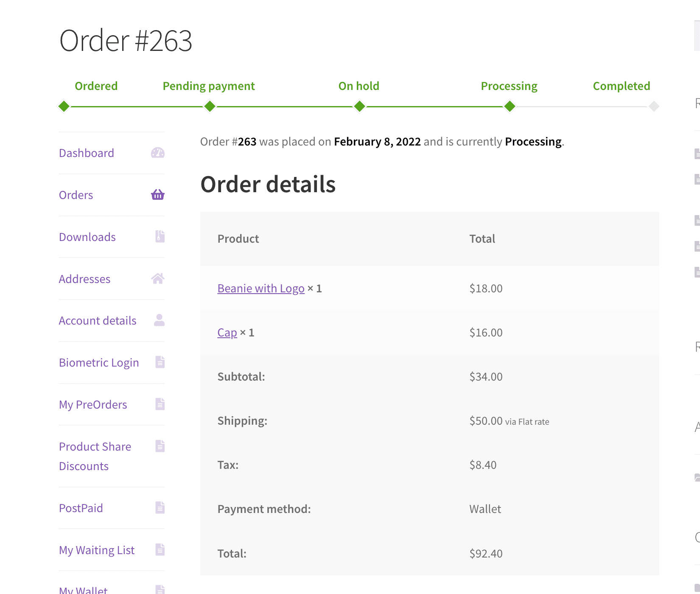This screenshot has width=700, height=594.
Task: Click the On hold status label
Action: tap(359, 86)
